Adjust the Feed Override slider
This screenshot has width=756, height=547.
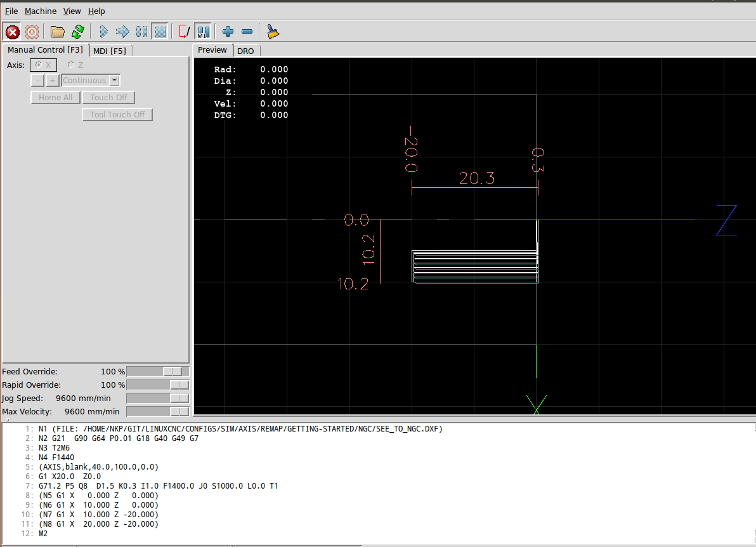pos(172,371)
